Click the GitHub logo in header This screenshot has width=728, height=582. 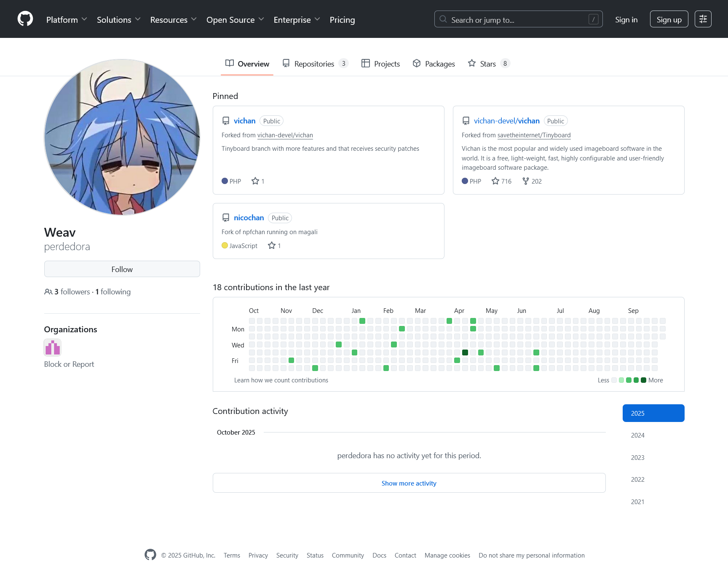pos(25,19)
